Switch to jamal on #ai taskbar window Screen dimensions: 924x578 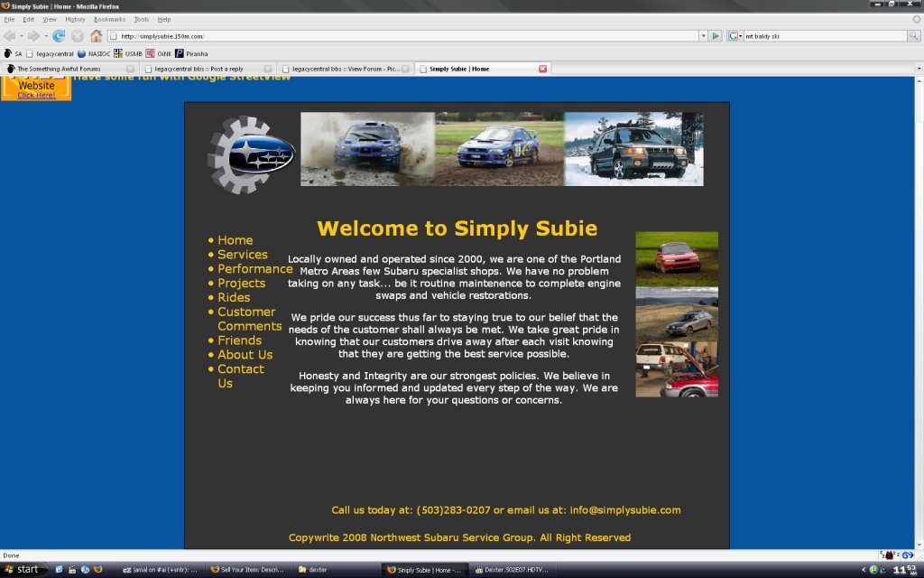coord(161,570)
